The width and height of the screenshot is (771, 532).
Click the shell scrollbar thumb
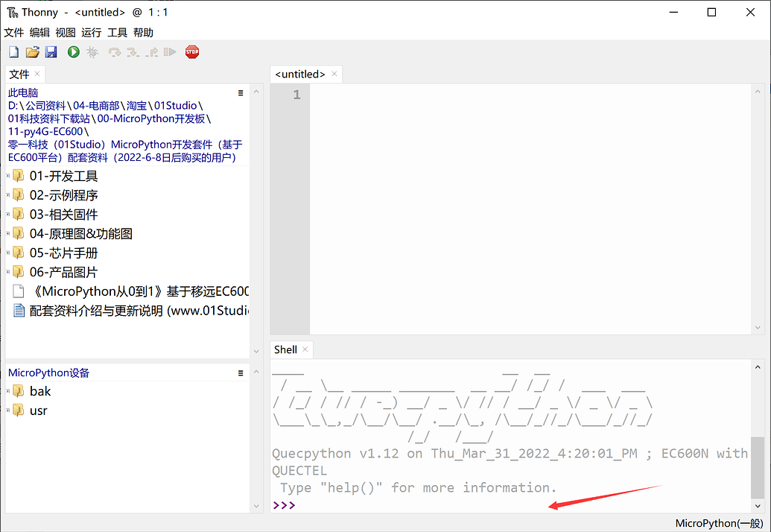pos(758,468)
